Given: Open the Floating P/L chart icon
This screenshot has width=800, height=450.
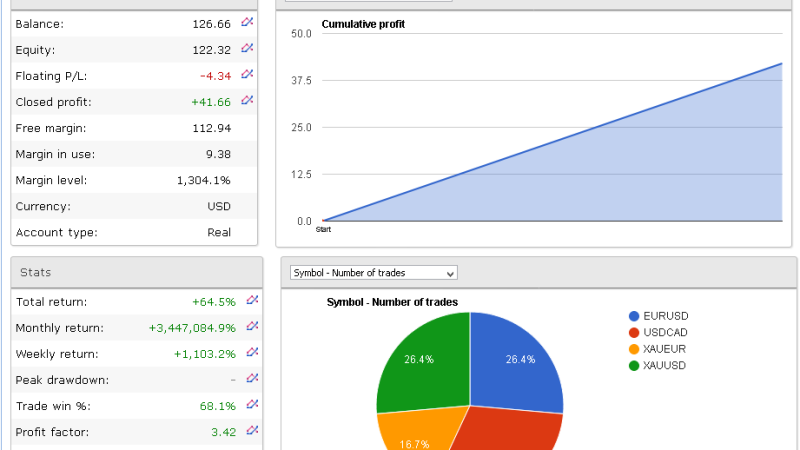Looking at the screenshot, I should [x=248, y=74].
